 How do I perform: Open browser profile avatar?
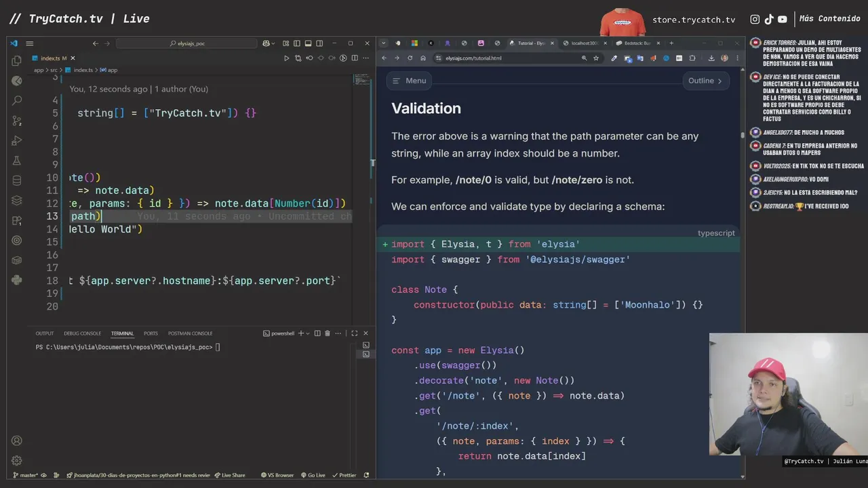[x=725, y=58]
